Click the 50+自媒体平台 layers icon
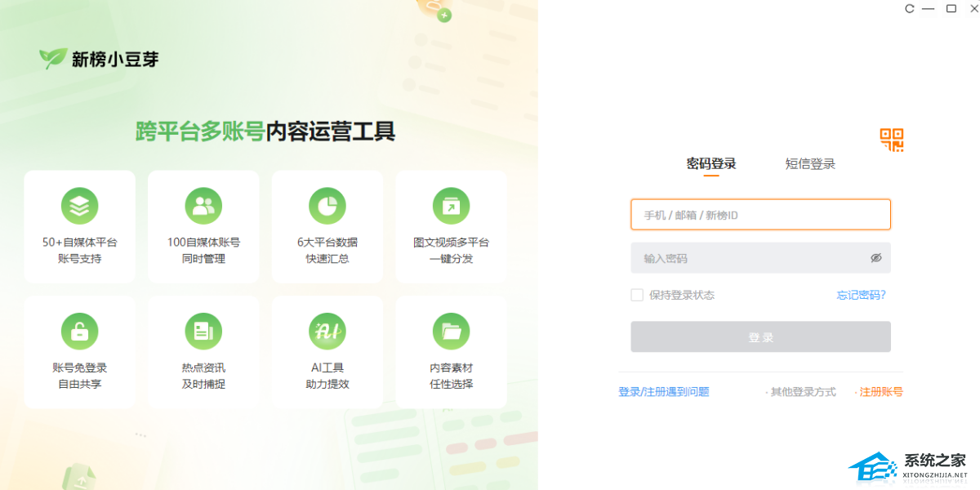The image size is (980, 490). tap(79, 206)
